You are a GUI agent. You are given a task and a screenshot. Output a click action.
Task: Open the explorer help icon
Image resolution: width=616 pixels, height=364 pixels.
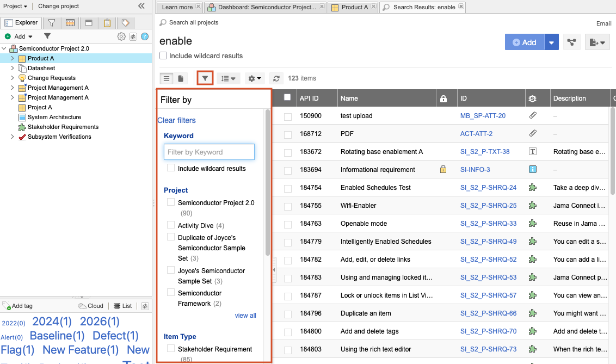pyautogui.click(x=145, y=36)
